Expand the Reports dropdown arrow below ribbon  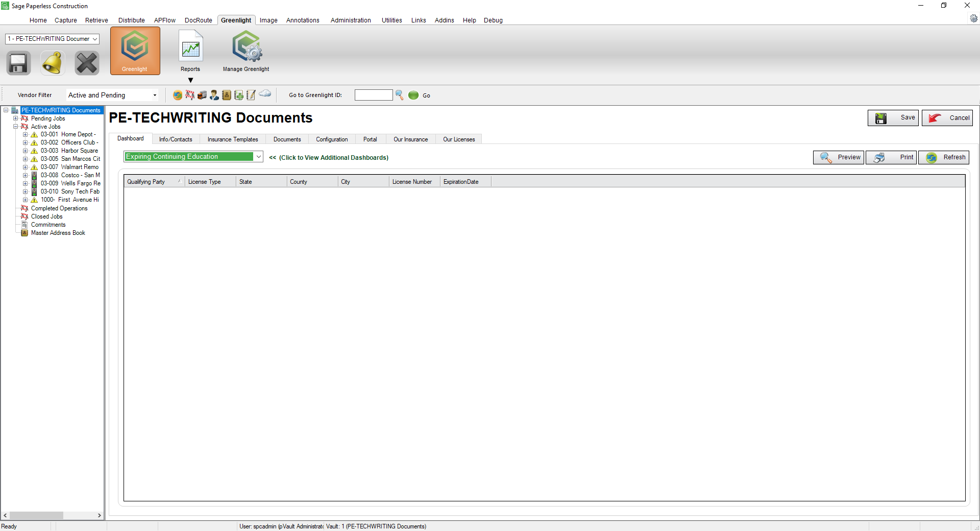pos(190,80)
